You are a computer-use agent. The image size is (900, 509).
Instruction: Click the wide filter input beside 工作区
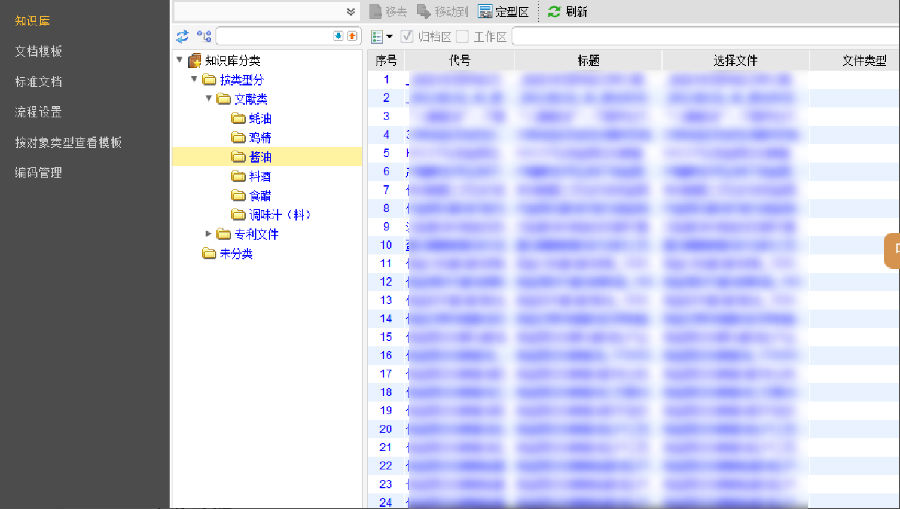705,36
